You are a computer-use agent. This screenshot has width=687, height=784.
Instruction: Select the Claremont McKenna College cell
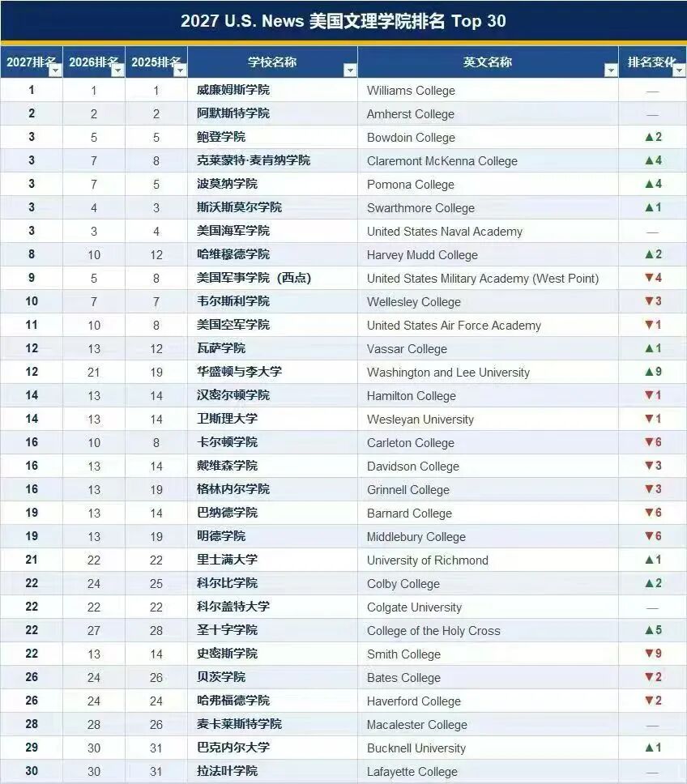tap(488, 161)
